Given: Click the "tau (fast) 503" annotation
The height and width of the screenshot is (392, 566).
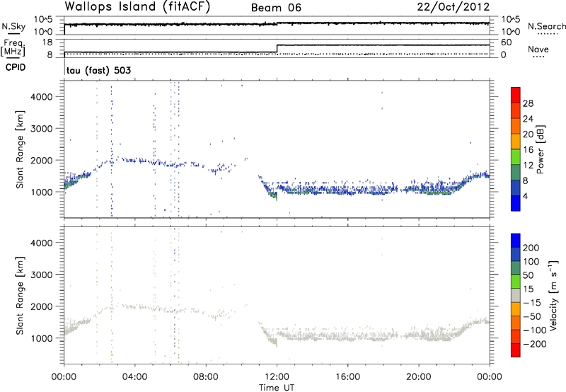Looking at the screenshot, I should (x=98, y=70).
